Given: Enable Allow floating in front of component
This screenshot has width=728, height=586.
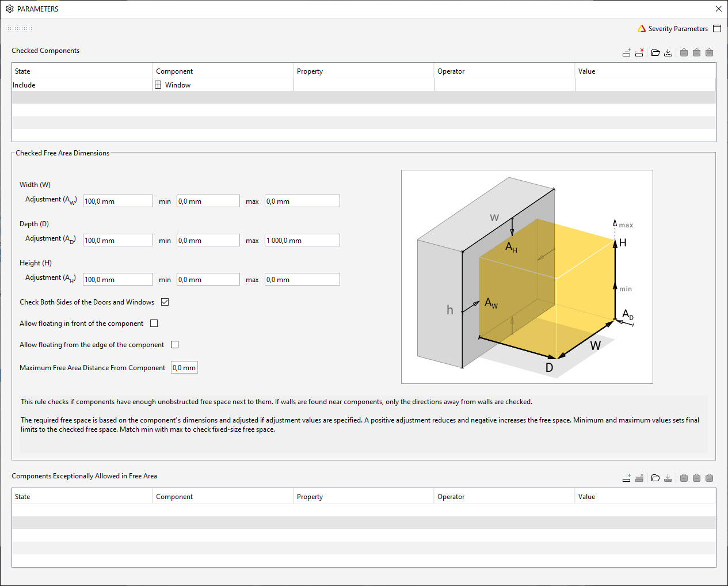Looking at the screenshot, I should pos(154,323).
